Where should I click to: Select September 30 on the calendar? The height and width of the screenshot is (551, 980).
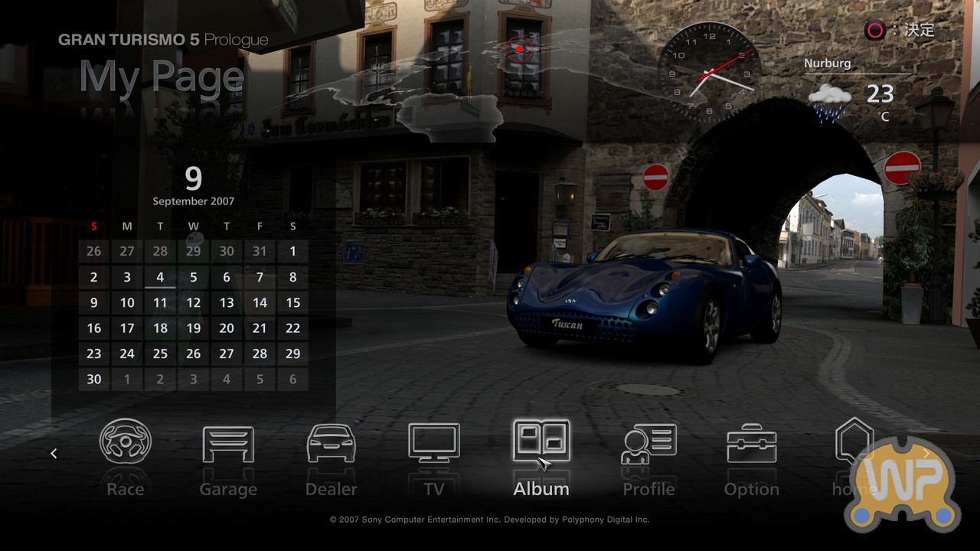[94, 379]
